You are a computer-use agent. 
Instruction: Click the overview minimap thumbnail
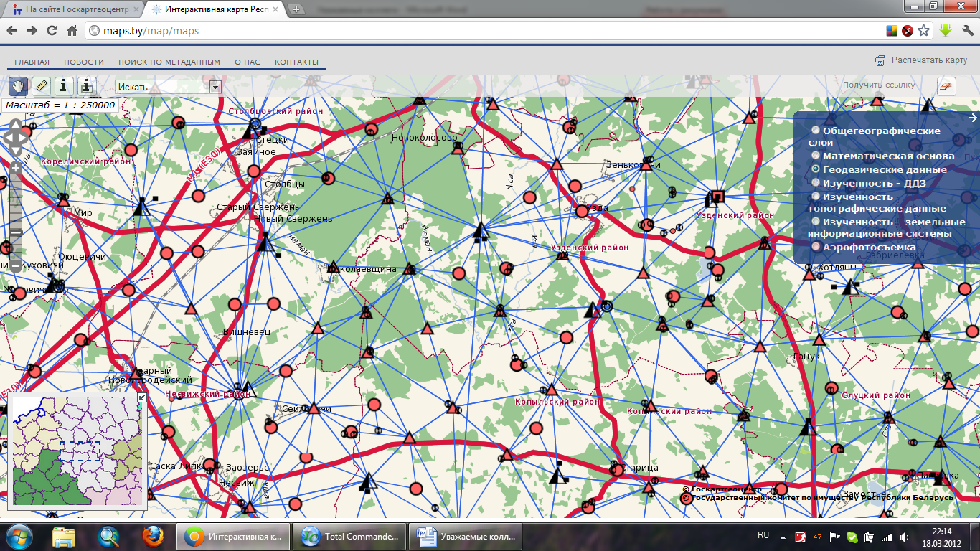pos(77,451)
